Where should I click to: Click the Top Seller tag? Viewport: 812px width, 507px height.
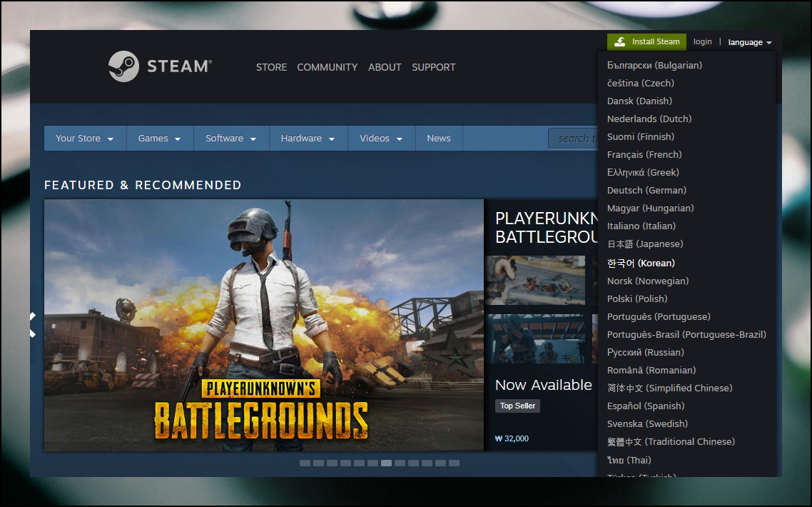click(x=517, y=406)
